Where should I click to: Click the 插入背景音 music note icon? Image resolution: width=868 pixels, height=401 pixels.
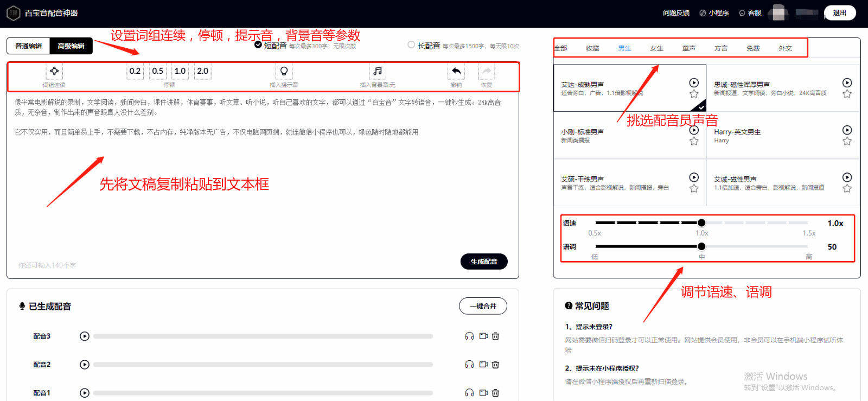(x=378, y=71)
